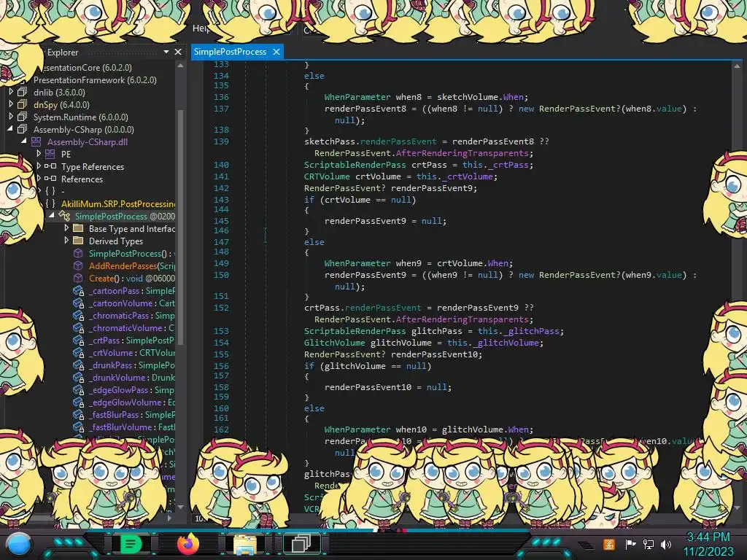Expand the System.Runtime (6.0.0.0) node
Screen dimensions: 747x560
12,116
